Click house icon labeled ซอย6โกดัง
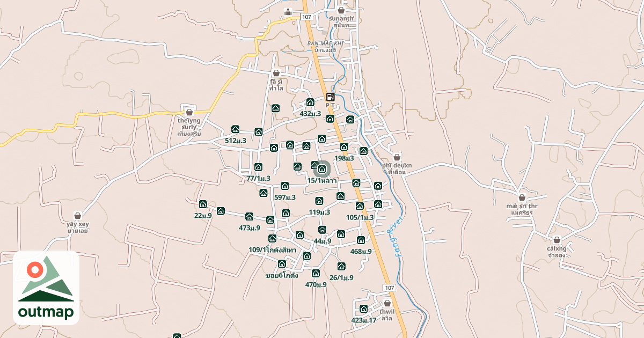The width and height of the screenshot is (644, 338). pos(282,263)
